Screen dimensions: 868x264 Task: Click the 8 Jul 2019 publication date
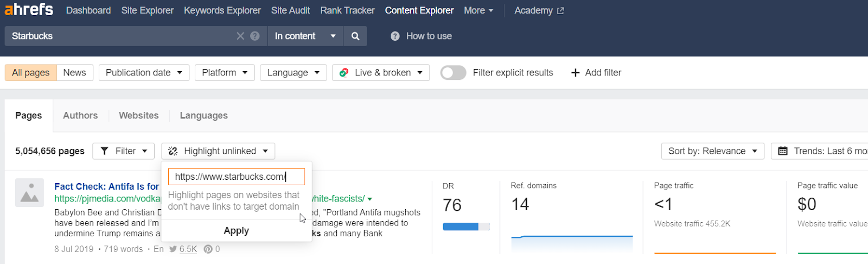[74, 249]
